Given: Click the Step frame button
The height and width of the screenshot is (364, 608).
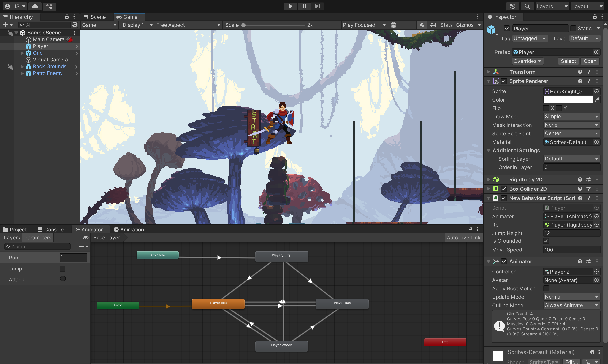Looking at the screenshot, I should click(x=317, y=6).
